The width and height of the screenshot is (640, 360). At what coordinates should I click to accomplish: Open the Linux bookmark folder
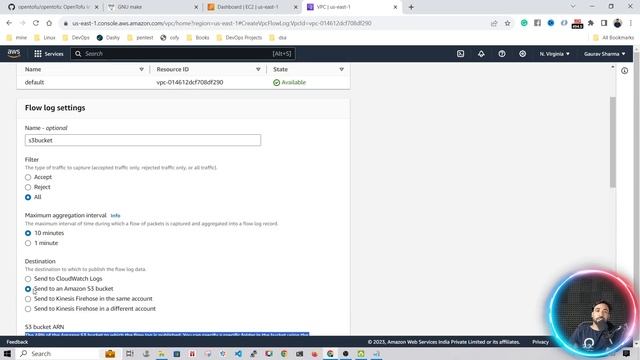point(45,38)
